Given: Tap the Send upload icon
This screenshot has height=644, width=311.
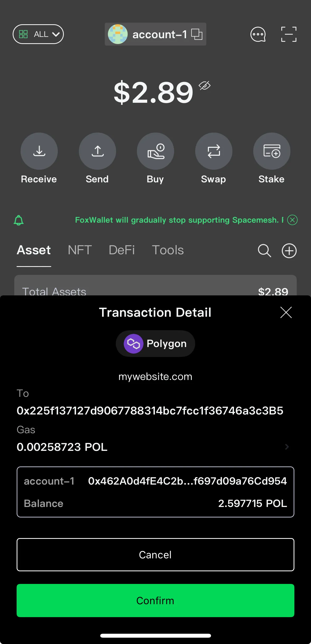Looking at the screenshot, I should [x=97, y=151].
